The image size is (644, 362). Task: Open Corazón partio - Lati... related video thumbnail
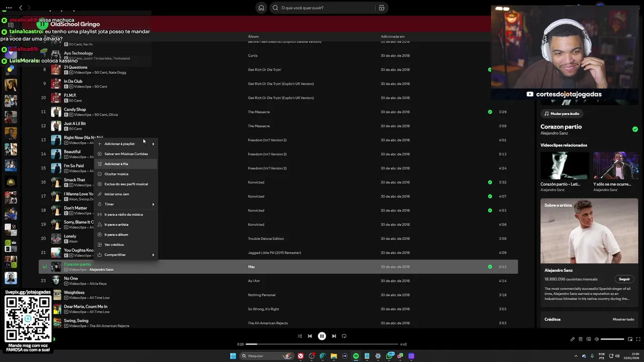[565, 165]
